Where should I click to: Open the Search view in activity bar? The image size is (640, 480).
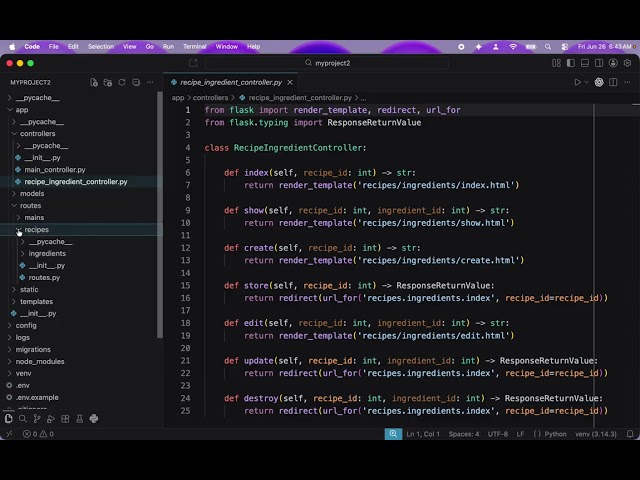pos(23,419)
